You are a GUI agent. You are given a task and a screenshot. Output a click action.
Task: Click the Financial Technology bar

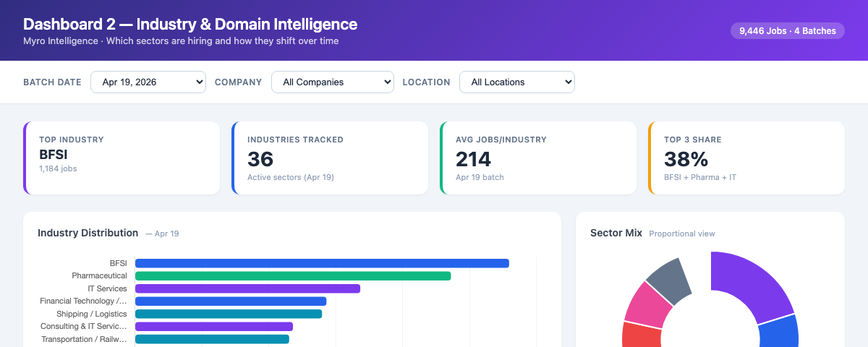(x=231, y=301)
